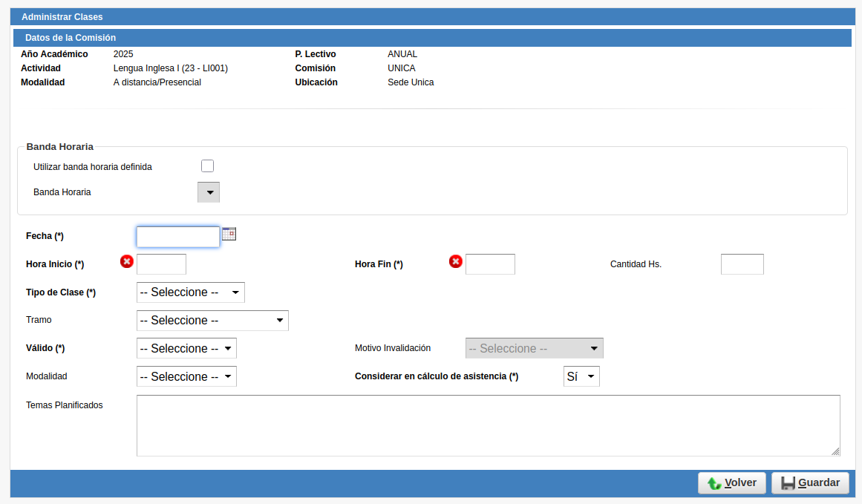Enable 'Utilizar banda horaria definida' checkbox
The height and width of the screenshot is (504, 862).
[207, 166]
